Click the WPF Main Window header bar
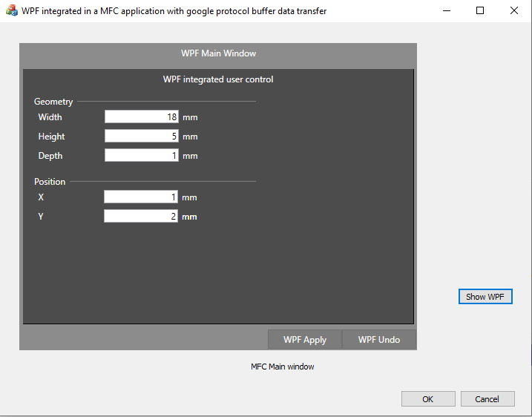The width and height of the screenshot is (532, 417). (x=218, y=53)
